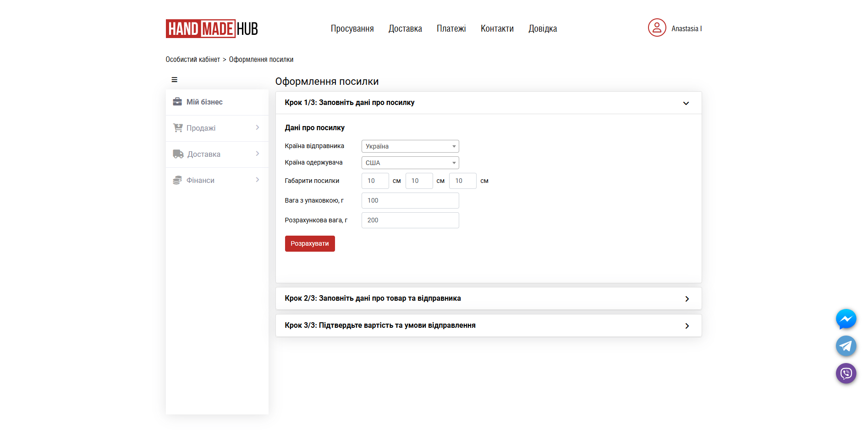Viewport: 868px width, 430px height.
Task: Click the Anastasia I profile avatar
Action: coord(657,28)
